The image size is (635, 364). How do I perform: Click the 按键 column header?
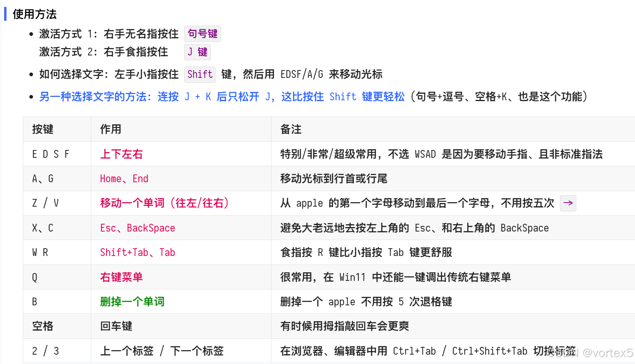pos(57,129)
